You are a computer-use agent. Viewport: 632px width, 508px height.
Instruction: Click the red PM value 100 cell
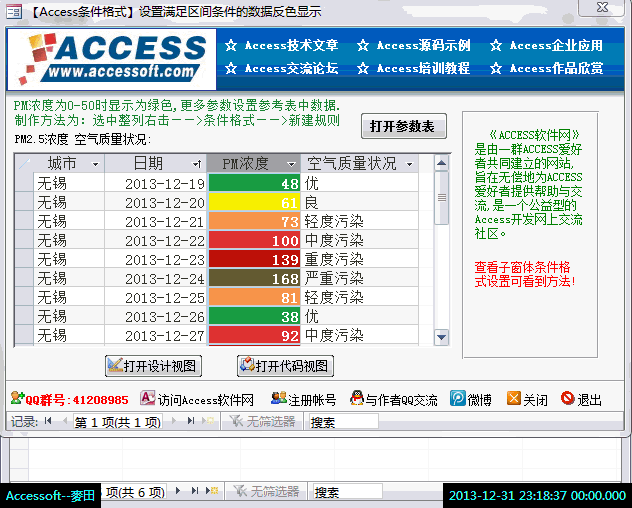point(254,241)
